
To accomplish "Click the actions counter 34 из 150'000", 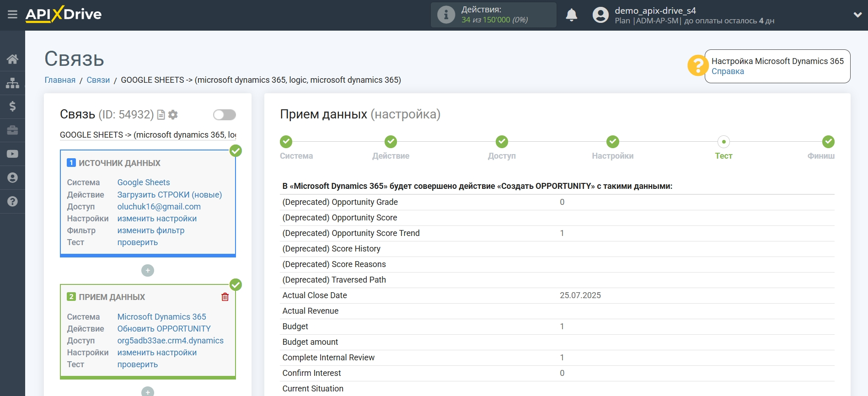I will point(494,20).
